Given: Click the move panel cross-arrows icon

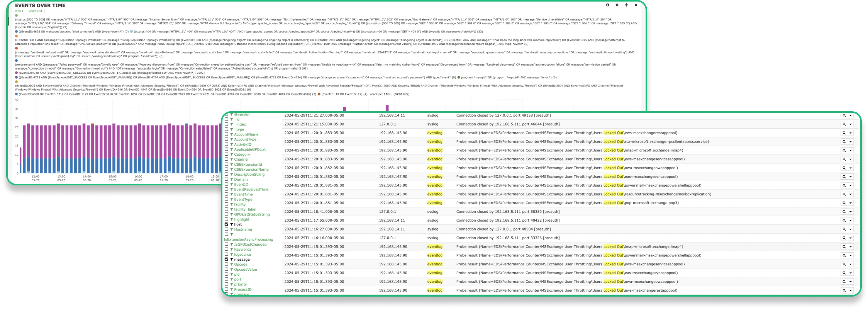Looking at the screenshot, I should click(626, 5).
